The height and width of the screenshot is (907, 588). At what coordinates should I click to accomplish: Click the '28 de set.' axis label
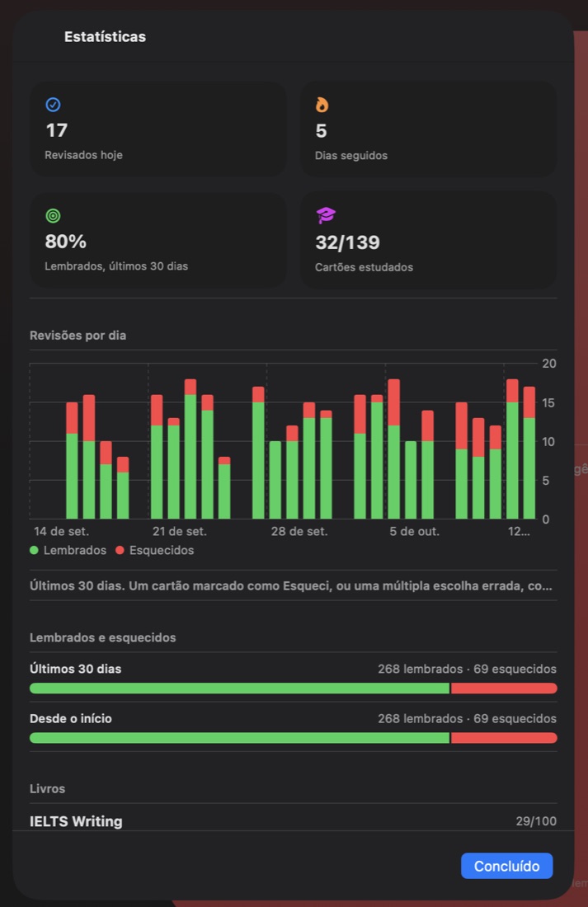[299, 531]
